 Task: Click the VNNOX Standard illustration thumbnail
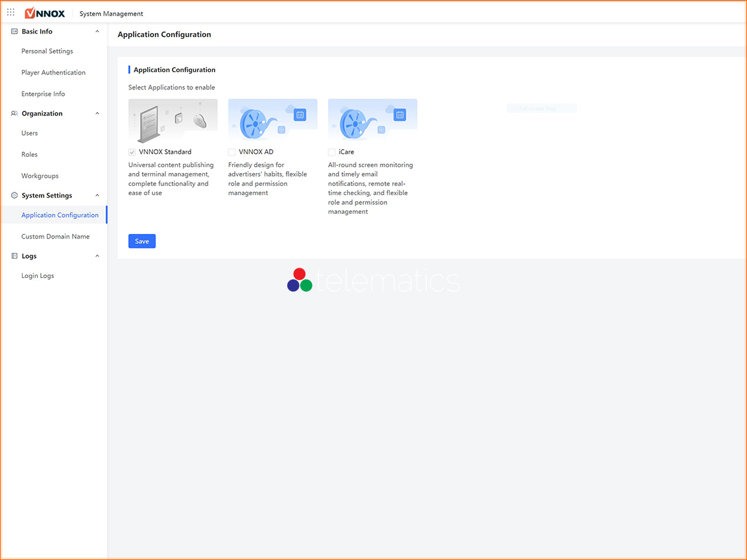coord(172,121)
